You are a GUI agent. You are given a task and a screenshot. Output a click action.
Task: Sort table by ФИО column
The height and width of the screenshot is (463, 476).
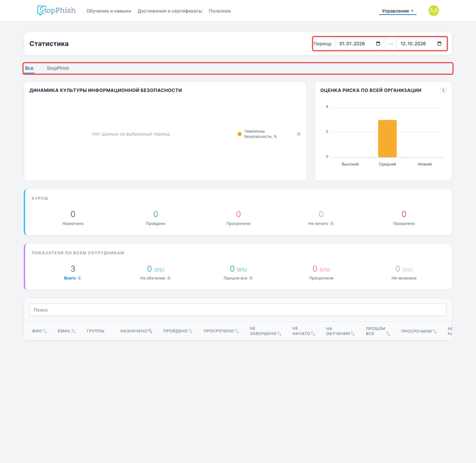[x=45, y=331]
